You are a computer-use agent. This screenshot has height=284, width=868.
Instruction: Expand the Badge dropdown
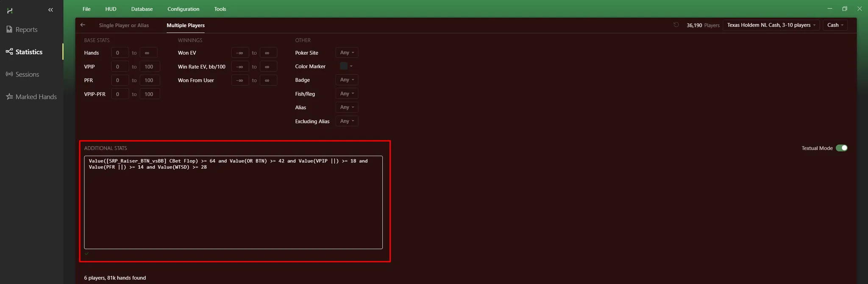(x=347, y=80)
